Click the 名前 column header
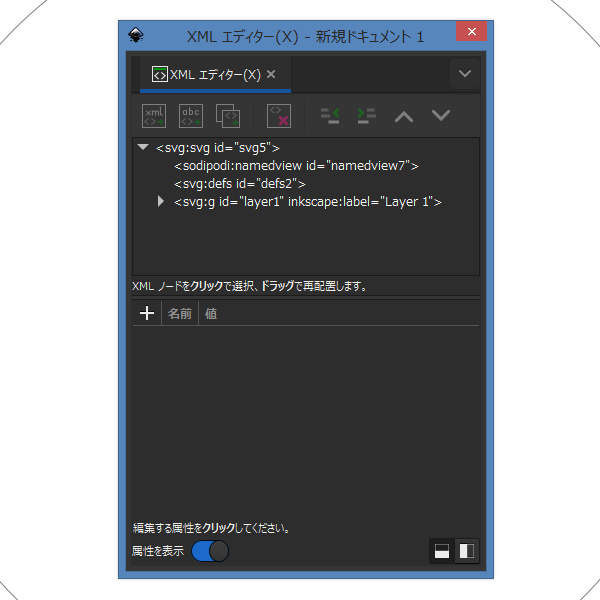 [x=179, y=314]
